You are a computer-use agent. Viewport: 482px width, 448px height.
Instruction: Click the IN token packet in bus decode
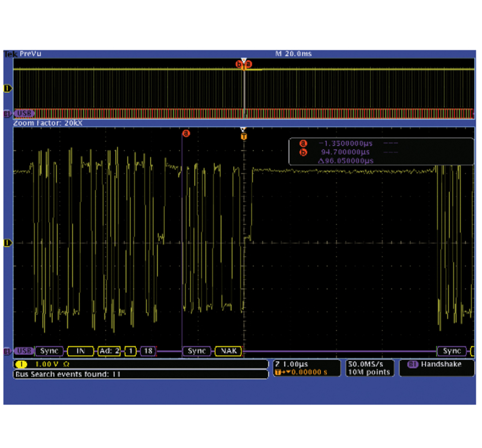[80, 351]
